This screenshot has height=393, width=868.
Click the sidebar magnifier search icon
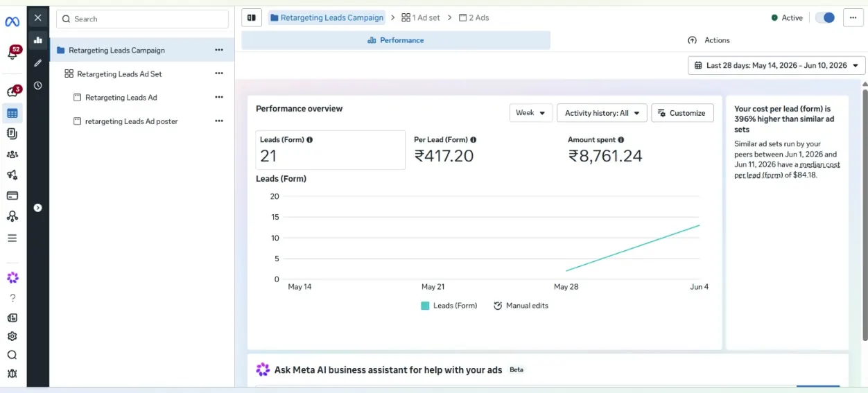[x=12, y=355]
